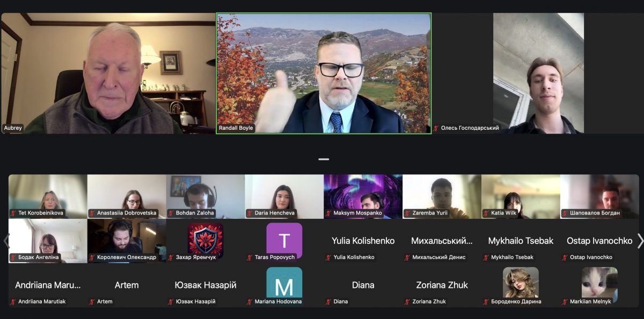This screenshot has width=644, height=319.
Task: Select Aubrey's video tile
Action: (x=108, y=73)
